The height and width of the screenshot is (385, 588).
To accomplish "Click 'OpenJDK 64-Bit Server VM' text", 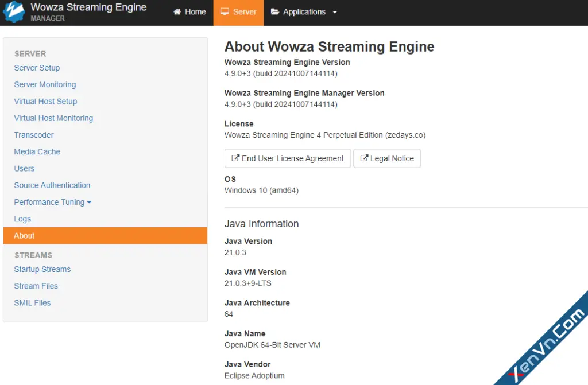I will coord(272,345).
